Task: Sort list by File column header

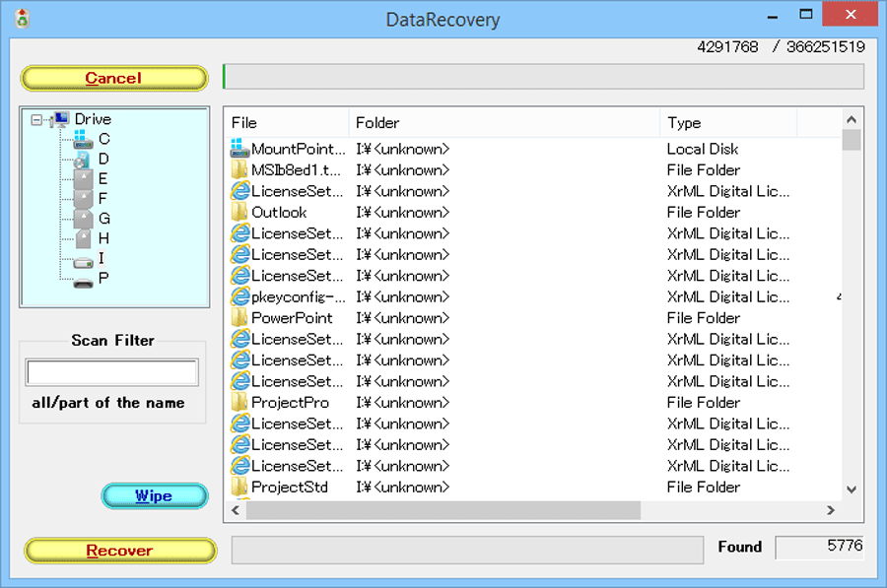Action: point(286,123)
